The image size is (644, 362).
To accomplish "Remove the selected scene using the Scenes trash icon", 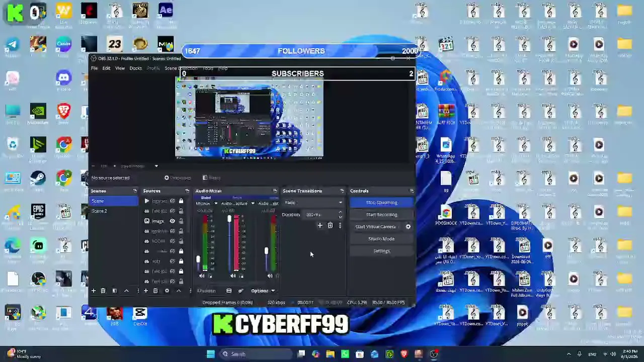I will tap(103, 291).
